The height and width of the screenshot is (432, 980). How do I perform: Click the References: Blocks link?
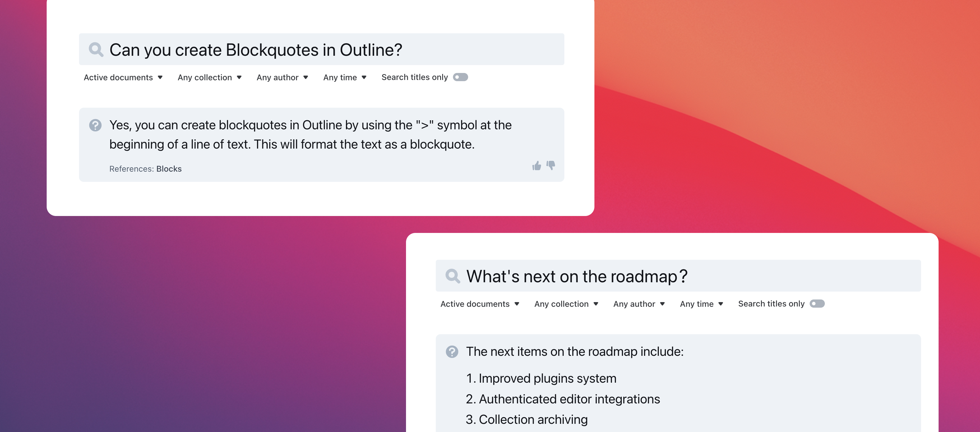click(x=169, y=168)
